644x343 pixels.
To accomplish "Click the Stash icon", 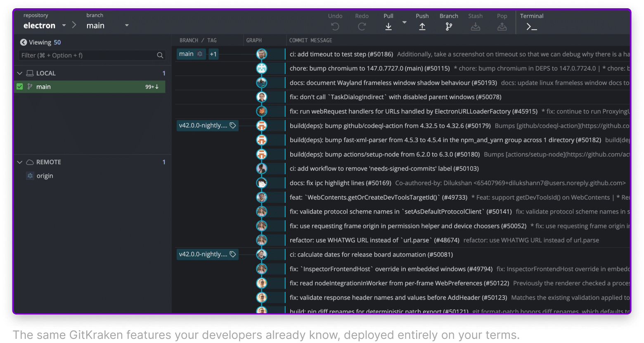I will click(475, 26).
